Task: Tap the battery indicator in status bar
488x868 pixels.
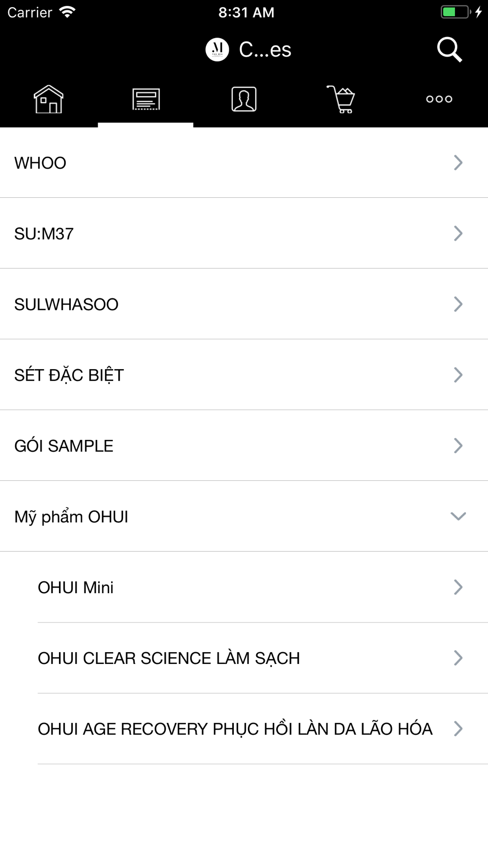Action: point(456,12)
